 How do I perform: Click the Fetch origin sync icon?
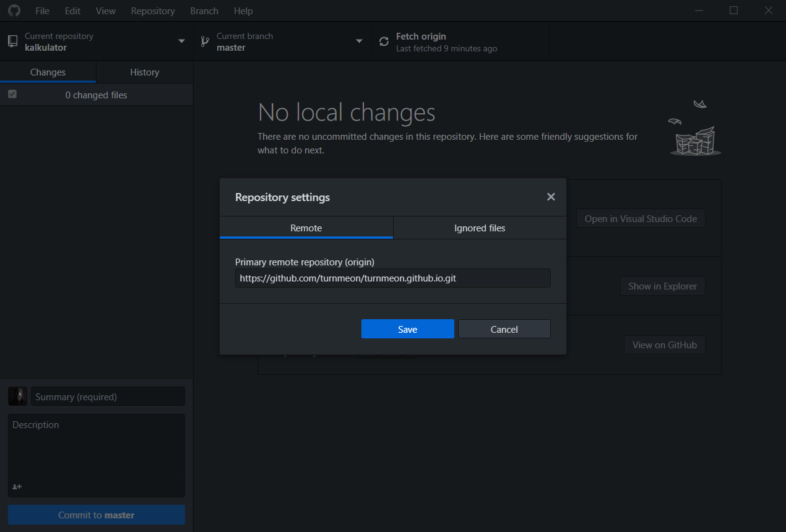pos(384,41)
